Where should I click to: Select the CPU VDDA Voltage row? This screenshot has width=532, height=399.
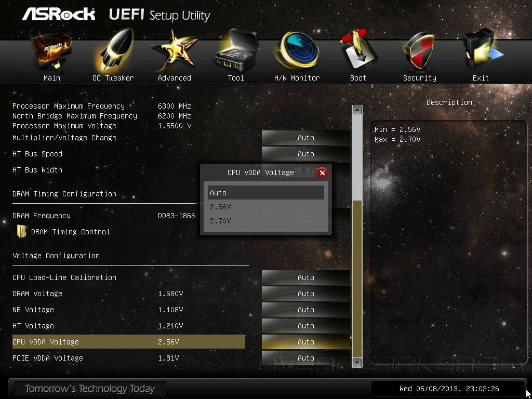pos(129,342)
